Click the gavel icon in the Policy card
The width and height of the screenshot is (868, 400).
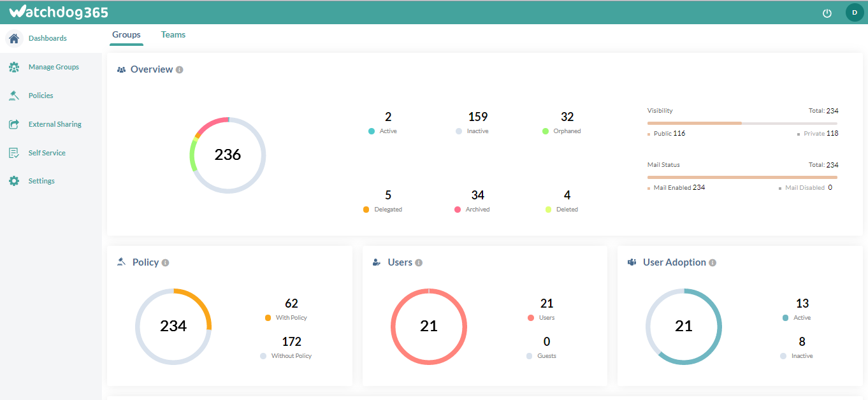[x=122, y=262]
